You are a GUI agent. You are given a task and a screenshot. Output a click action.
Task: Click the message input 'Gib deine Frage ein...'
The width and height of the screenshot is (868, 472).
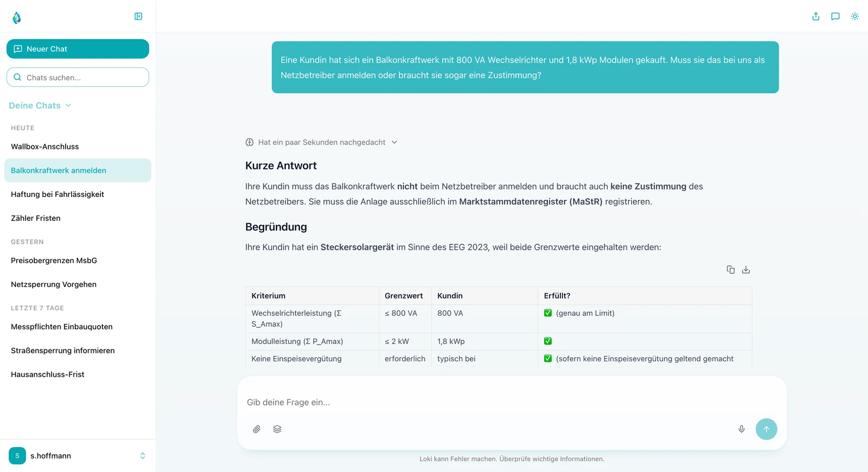(512, 402)
